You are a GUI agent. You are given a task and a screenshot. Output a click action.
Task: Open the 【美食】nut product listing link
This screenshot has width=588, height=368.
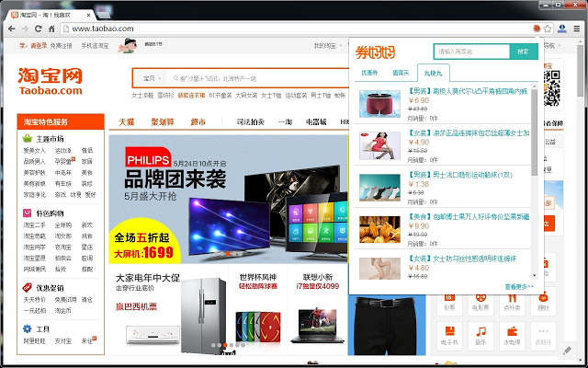[x=469, y=217]
